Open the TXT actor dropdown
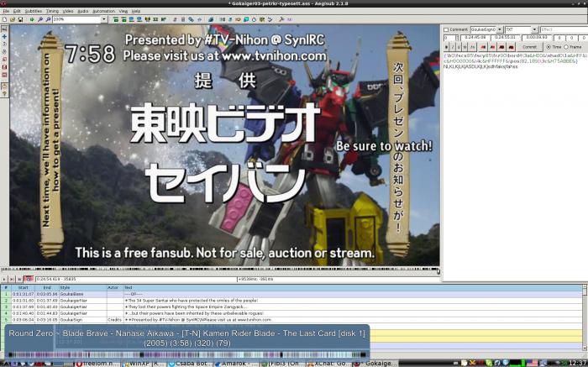588x367 pixels. [x=535, y=29]
